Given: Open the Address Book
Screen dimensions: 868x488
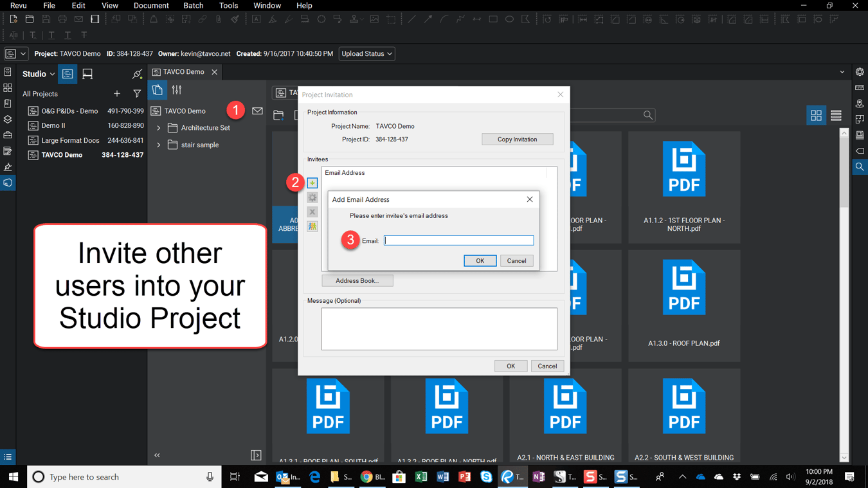Looking at the screenshot, I should pyautogui.click(x=357, y=280).
